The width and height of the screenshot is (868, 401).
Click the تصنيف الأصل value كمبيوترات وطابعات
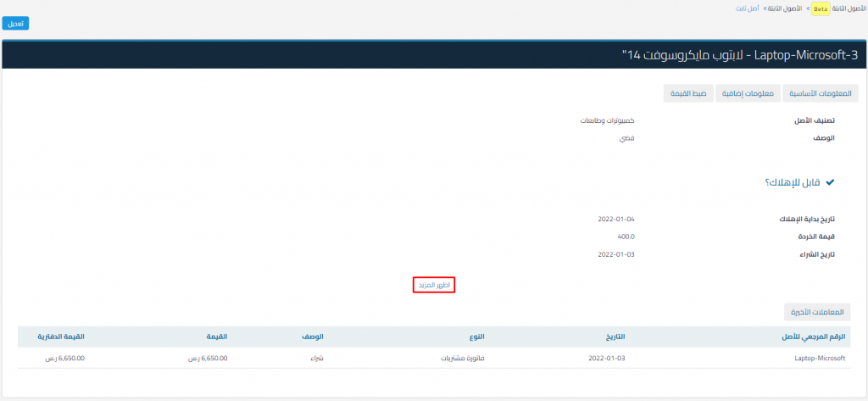point(606,120)
